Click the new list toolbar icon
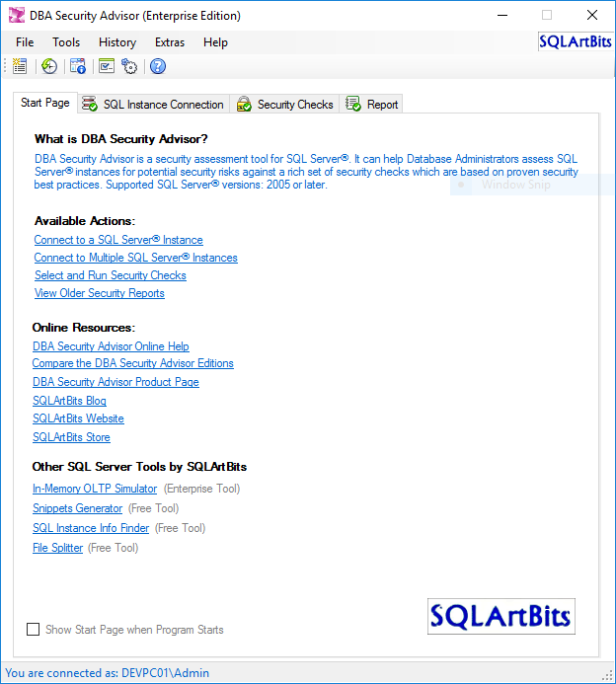Image resolution: width=616 pixels, height=684 pixels. pos(20,66)
